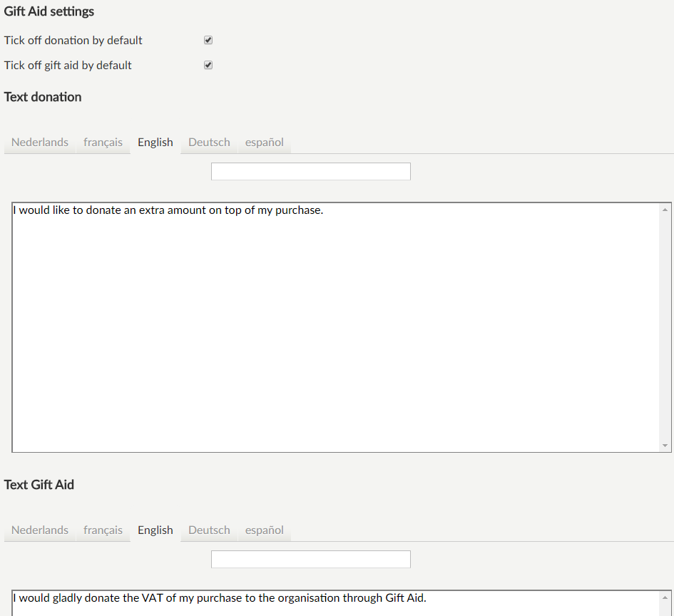Click the title input field under Text donation
Viewport: 674px width, 616px height.
[310, 171]
